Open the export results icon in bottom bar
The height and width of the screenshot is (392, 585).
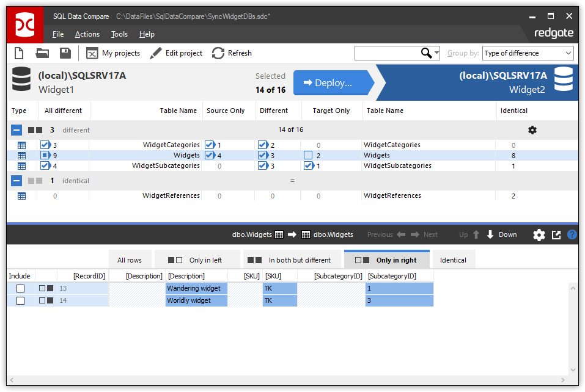tap(556, 234)
